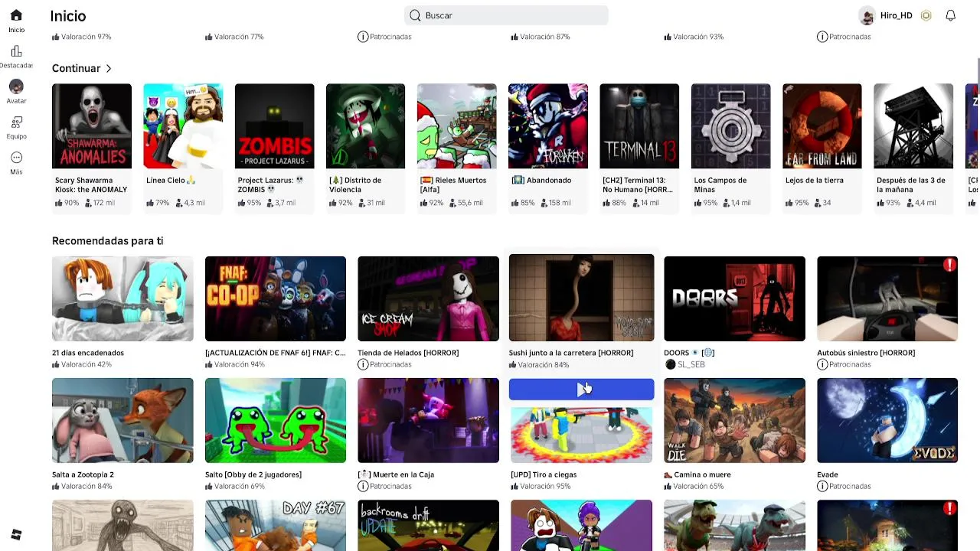
Task: Open FNAF: CO-OP game card
Action: coord(276,298)
